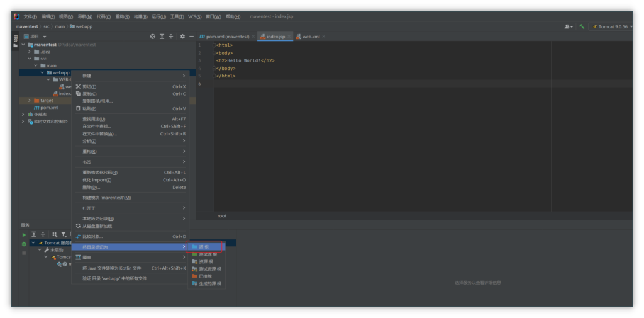The height and width of the screenshot is (318, 644).
Task: Open the 代码(C) menu
Action: click(x=104, y=17)
